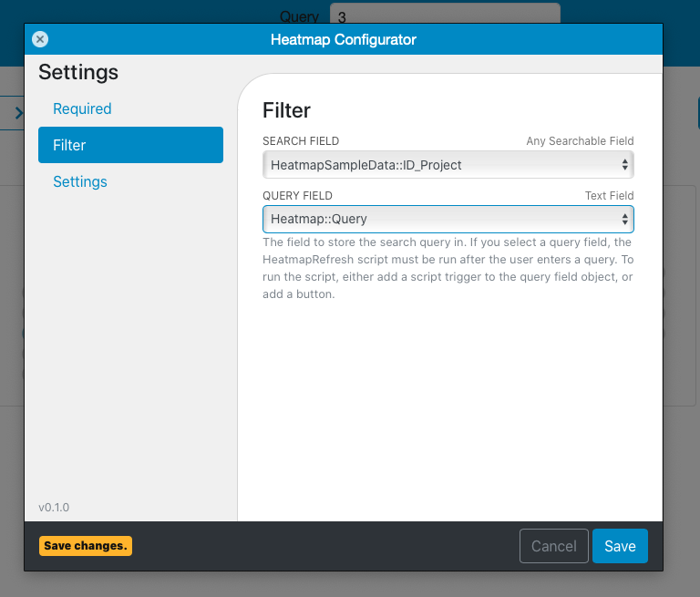This screenshot has width=700, height=597.
Task: Click the Query Field dropdown arrows
Action: click(625, 220)
